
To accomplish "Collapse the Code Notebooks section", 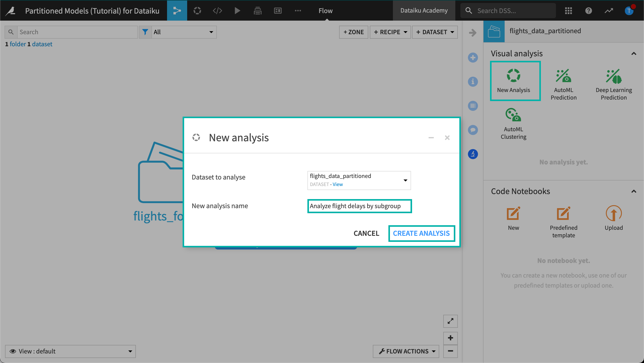I will point(634,191).
